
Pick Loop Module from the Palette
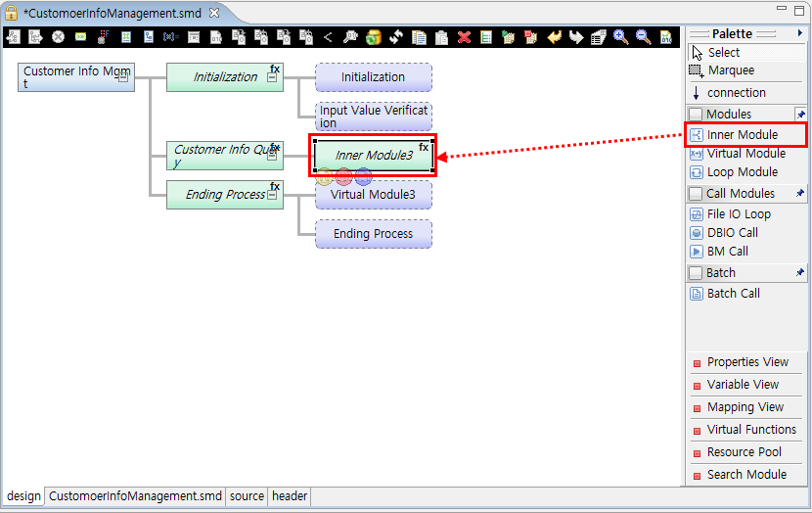click(745, 172)
